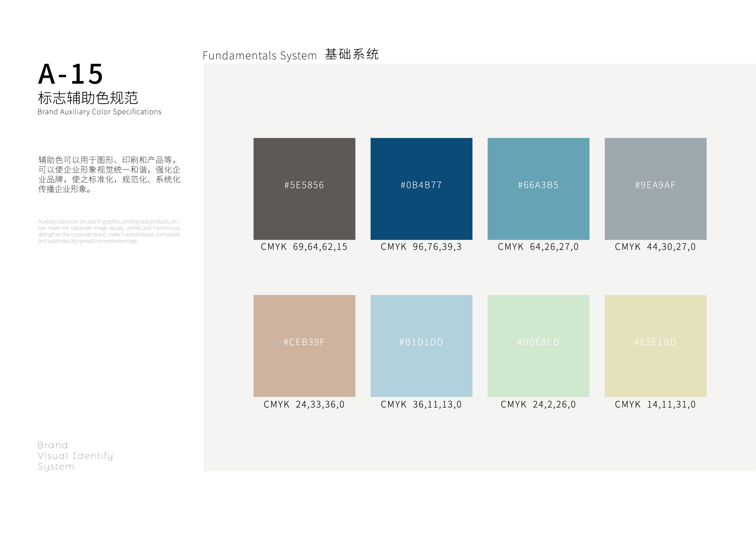Click the light blue #B1D1DD swatch

pos(421,346)
